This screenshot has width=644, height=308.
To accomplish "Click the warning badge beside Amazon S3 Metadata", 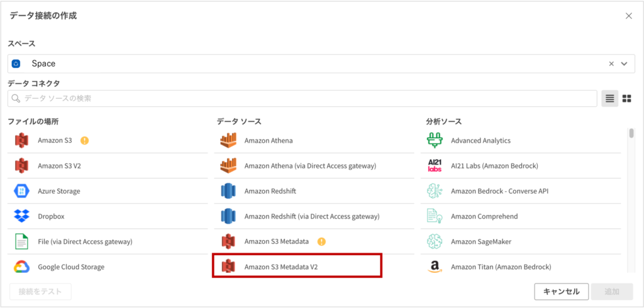I will click(321, 241).
